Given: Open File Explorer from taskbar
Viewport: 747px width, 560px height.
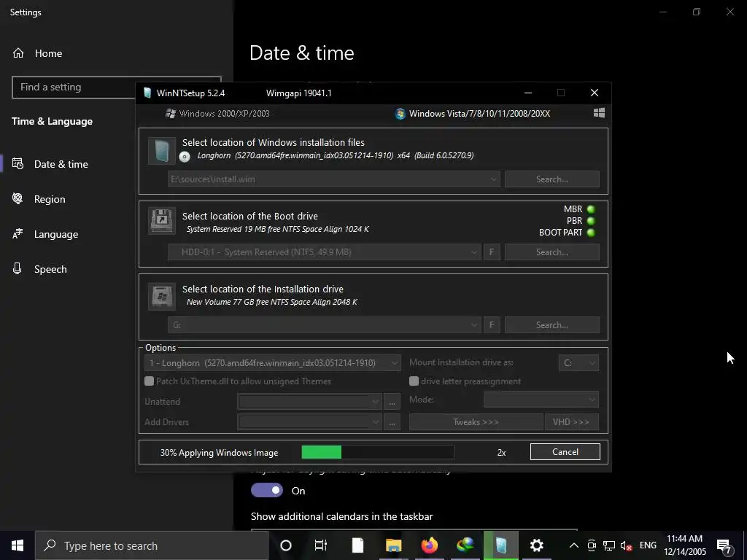Looking at the screenshot, I should pyautogui.click(x=393, y=545).
